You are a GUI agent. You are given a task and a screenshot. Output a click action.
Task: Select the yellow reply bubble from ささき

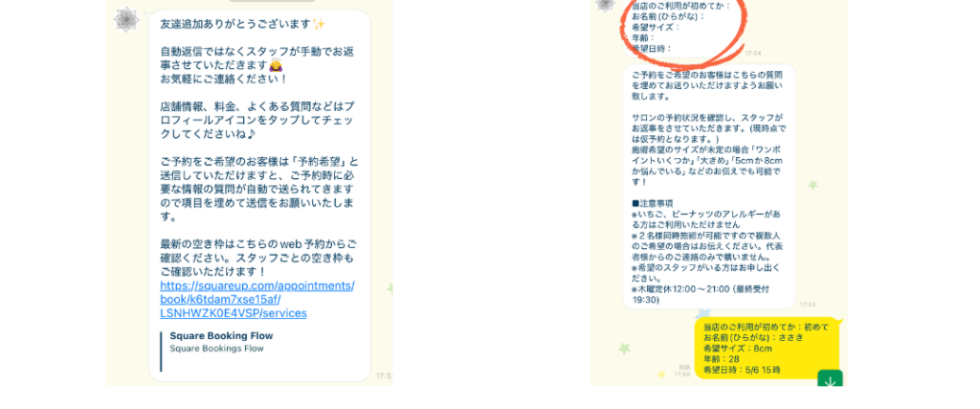[x=768, y=349]
